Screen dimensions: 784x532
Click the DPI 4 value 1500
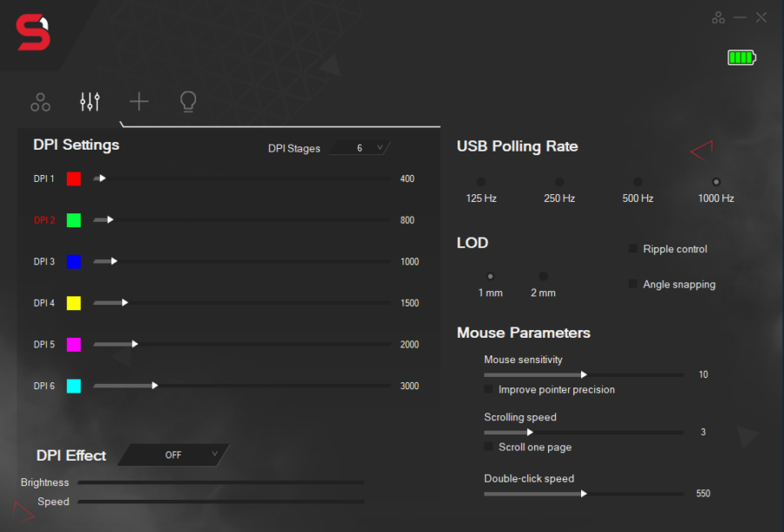[x=409, y=303]
